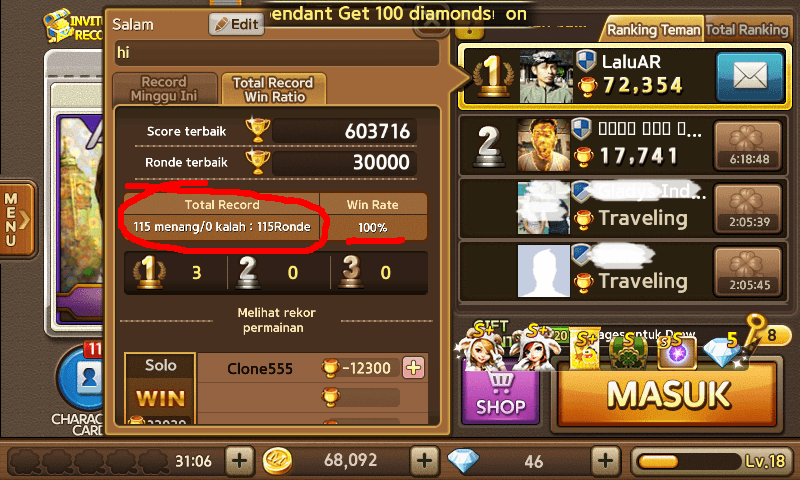Image resolution: width=800 pixels, height=480 pixels.
Task: Add more gold coins with plus
Action: point(424,461)
